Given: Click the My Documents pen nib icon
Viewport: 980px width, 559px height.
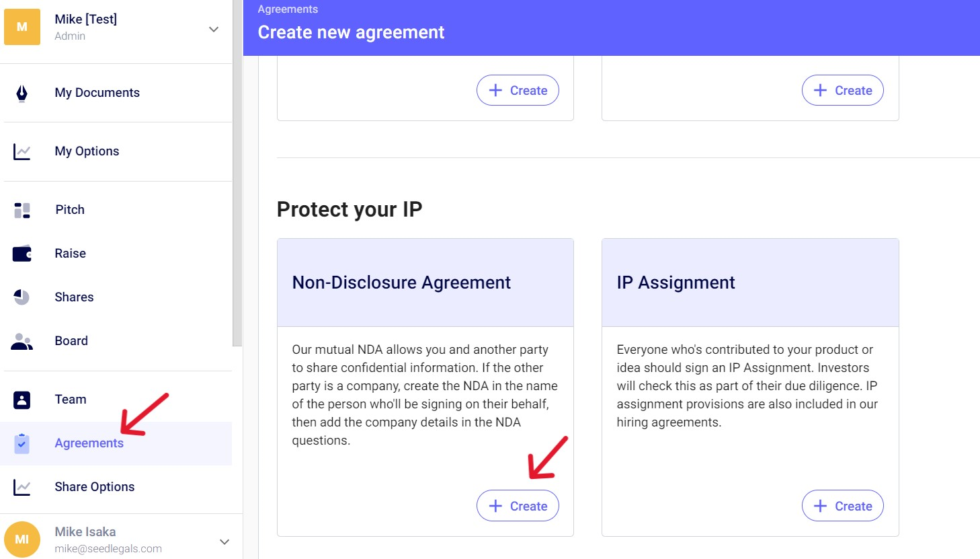Looking at the screenshot, I should click(22, 93).
